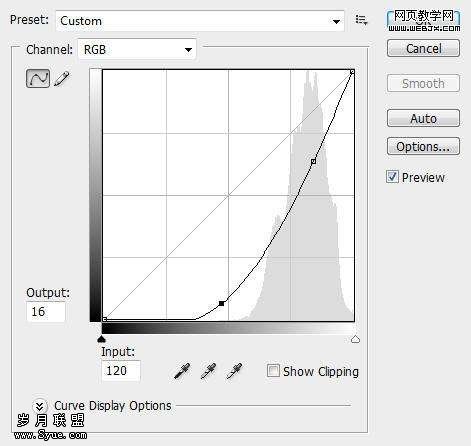Image resolution: width=471 pixels, height=446 pixels.
Task: Select the curve point editing tool
Action: (x=38, y=79)
